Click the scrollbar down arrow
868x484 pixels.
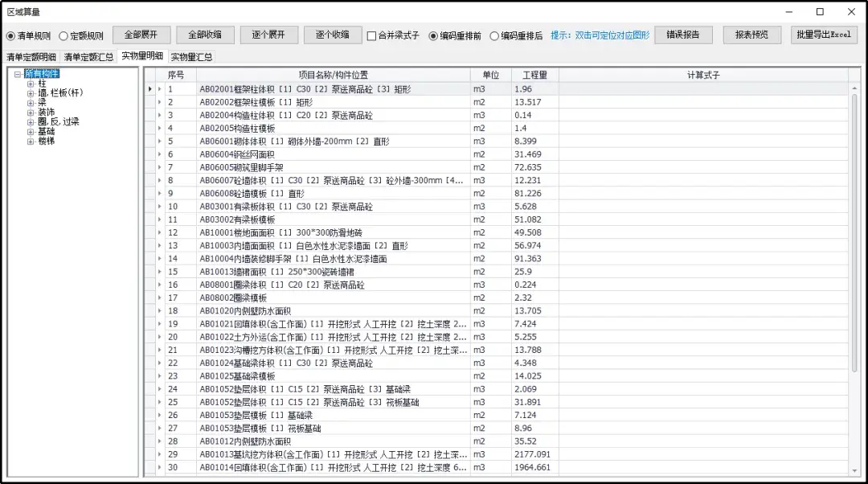(854, 470)
